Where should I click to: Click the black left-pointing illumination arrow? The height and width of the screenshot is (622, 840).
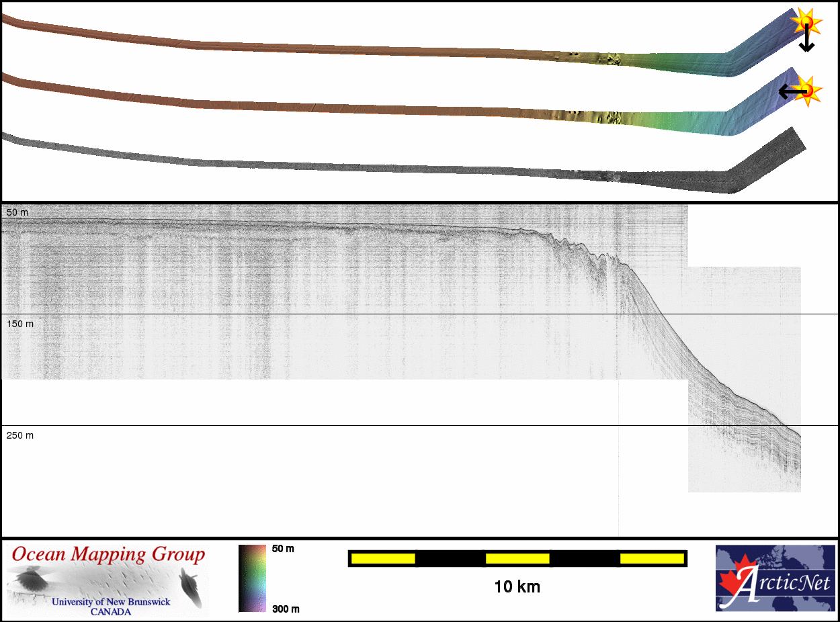click(x=790, y=90)
